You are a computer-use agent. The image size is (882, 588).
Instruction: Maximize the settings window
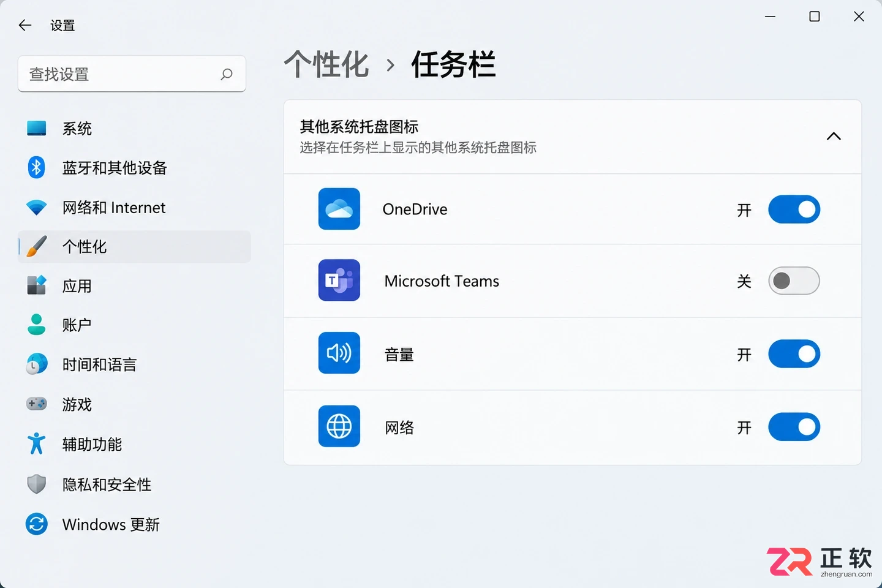click(x=815, y=17)
